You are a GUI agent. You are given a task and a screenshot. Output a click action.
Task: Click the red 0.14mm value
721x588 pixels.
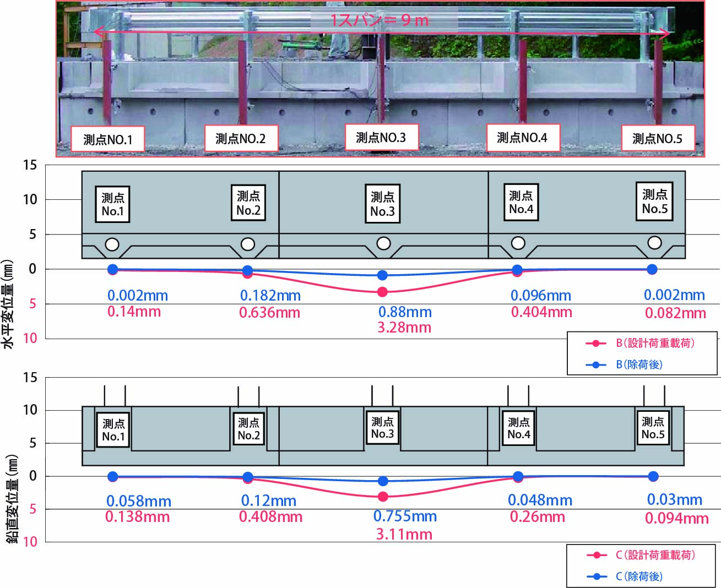[x=134, y=312]
